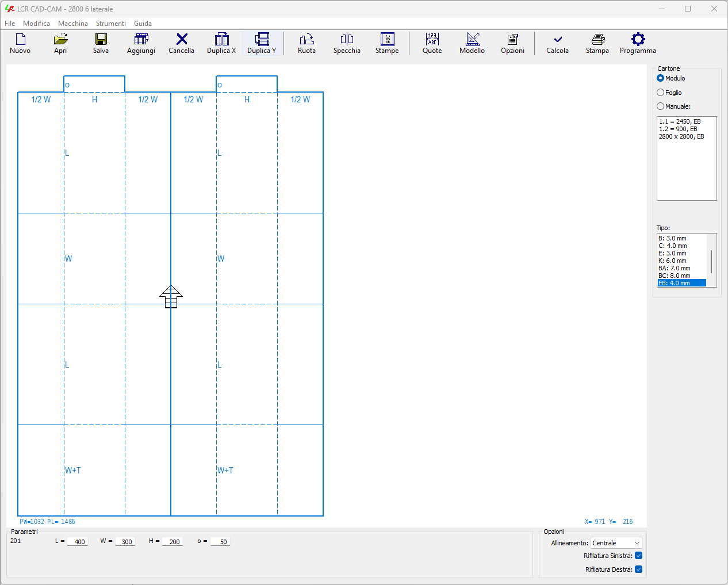Open the Modifica menu
The height and width of the screenshot is (585, 728).
(37, 24)
